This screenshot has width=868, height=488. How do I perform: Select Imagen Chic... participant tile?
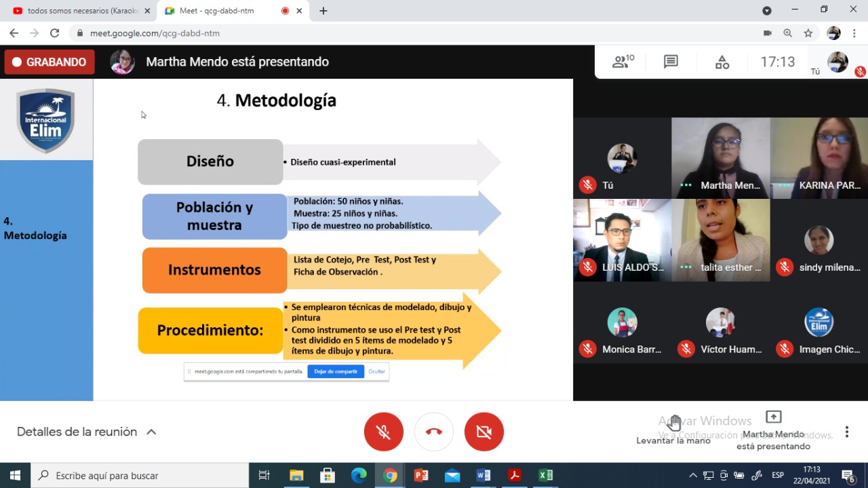click(819, 322)
